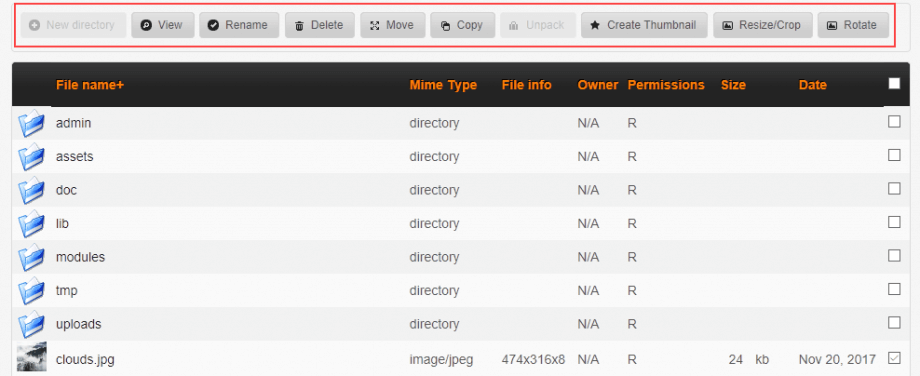Image resolution: width=920 pixels, height=376 pixels.
Task: Click the View button
Action: pos(163,25)
